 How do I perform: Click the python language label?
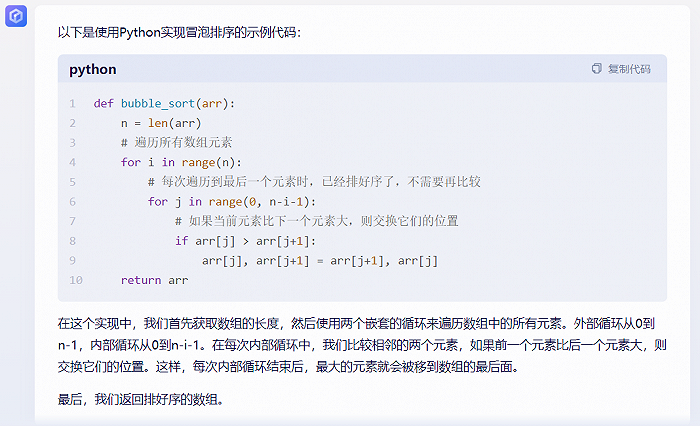[x=93, y=69]
